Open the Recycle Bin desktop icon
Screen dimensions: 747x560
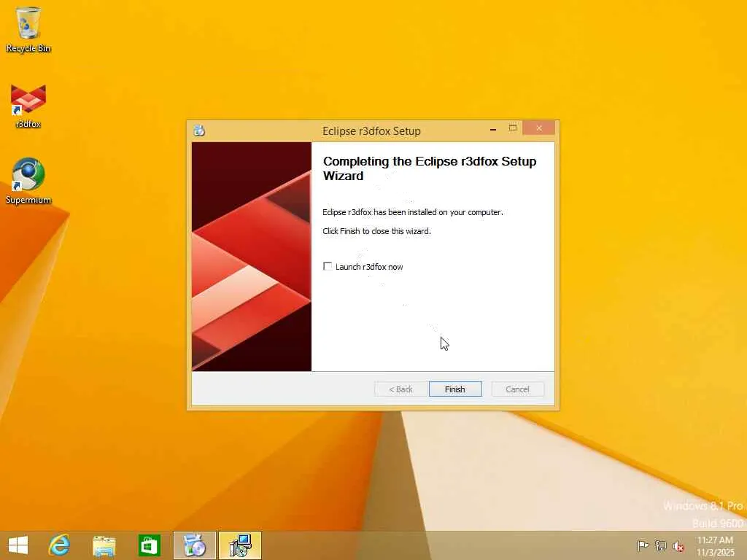[28, 29]
